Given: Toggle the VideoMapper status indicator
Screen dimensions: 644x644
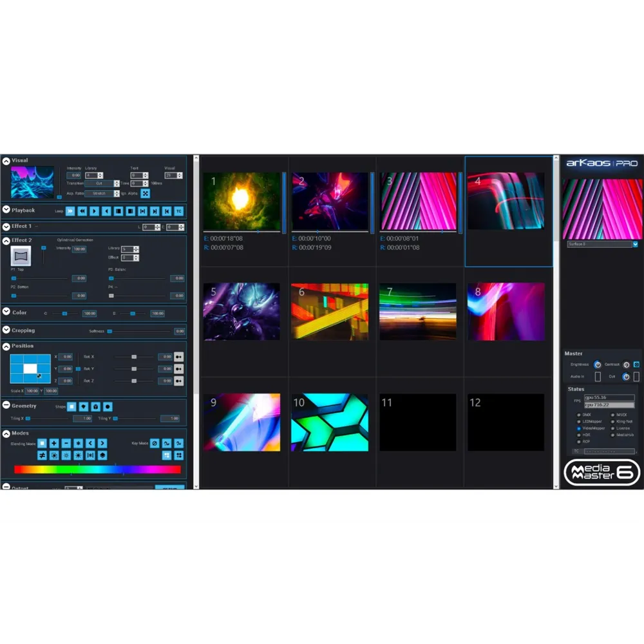Looking at the screenshot, I should tap(579, 428).
